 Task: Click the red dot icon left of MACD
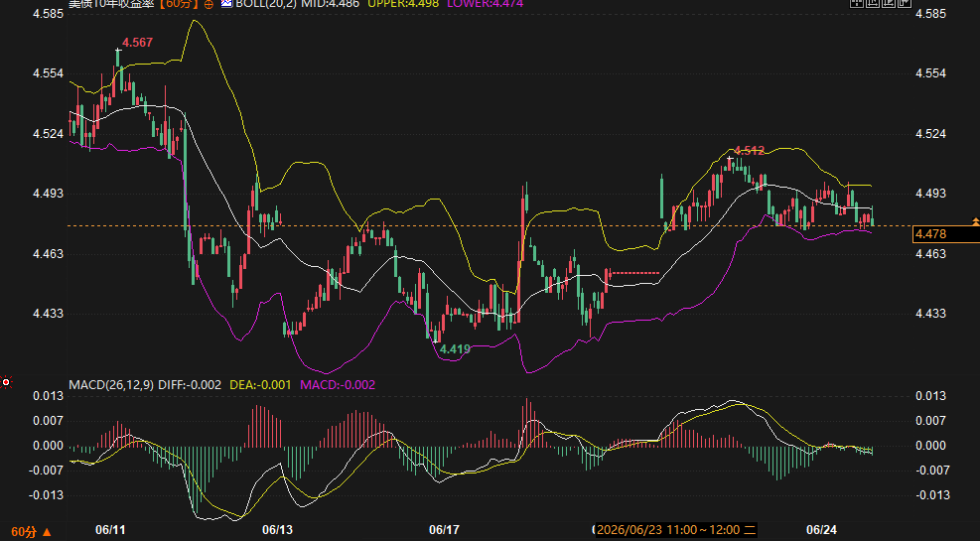point(6,382)
